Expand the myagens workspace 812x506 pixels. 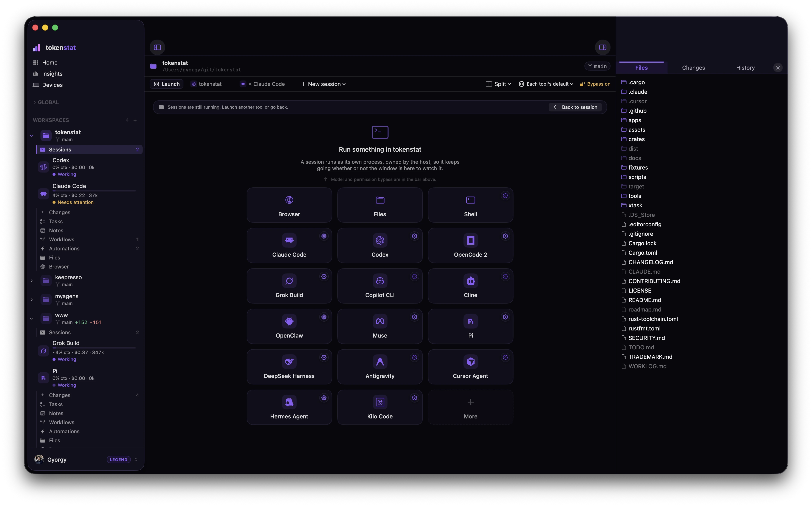click(x=31, y=299)
